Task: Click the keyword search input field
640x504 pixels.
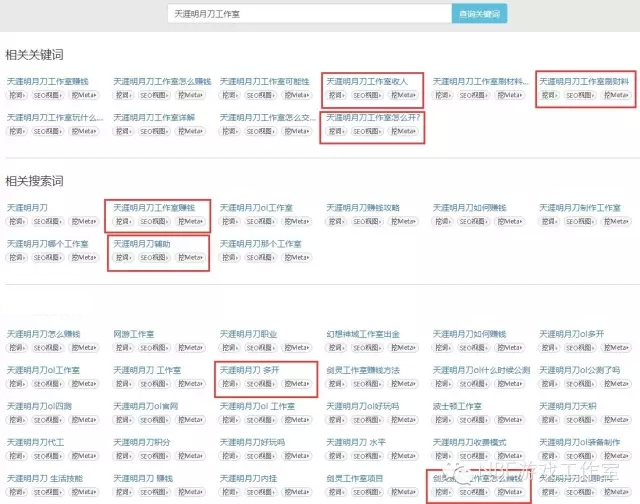Action: (310, 14)
